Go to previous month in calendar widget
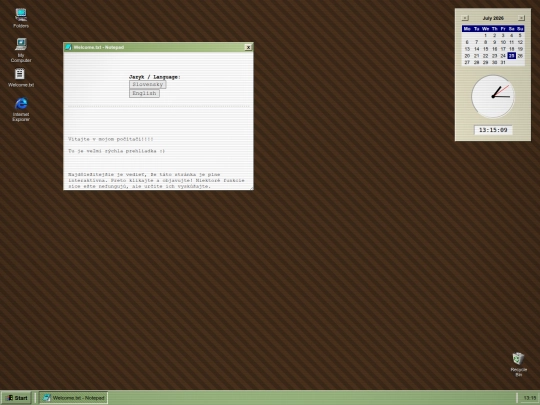This screenshot has height=405, width=540. pos(465,18)
